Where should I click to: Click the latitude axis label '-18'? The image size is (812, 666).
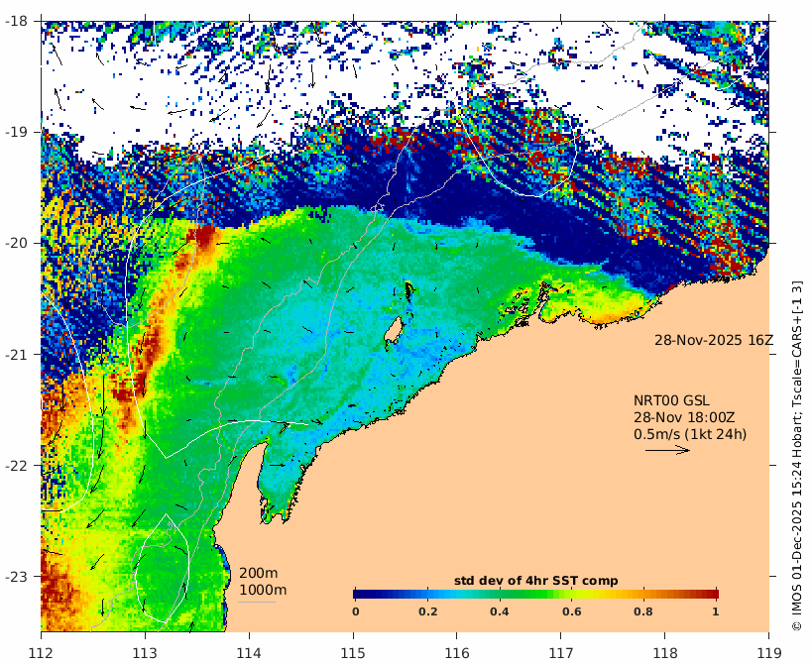(16, 21)
